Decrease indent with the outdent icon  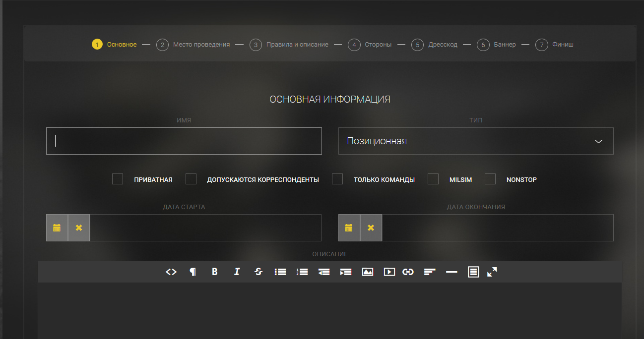324,272
